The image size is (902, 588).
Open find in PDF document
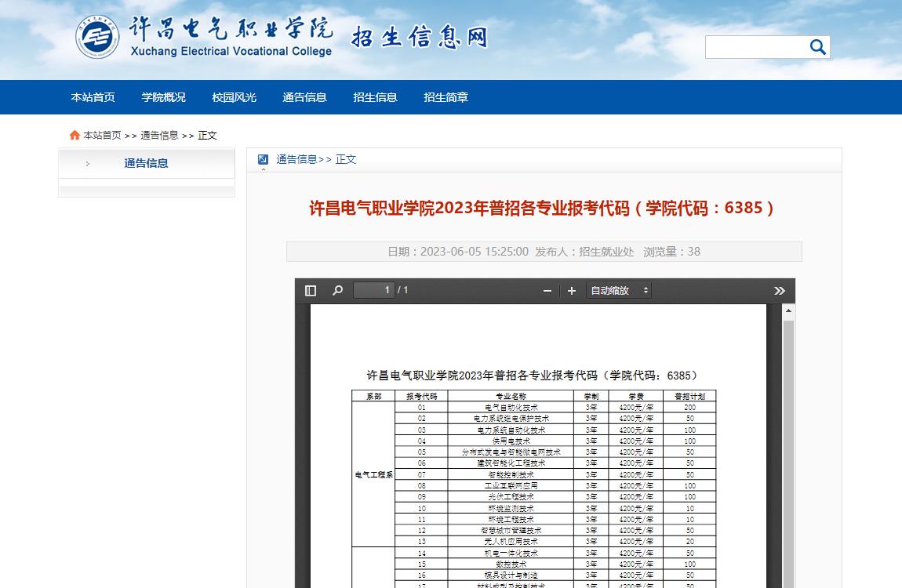pos(338,290)
